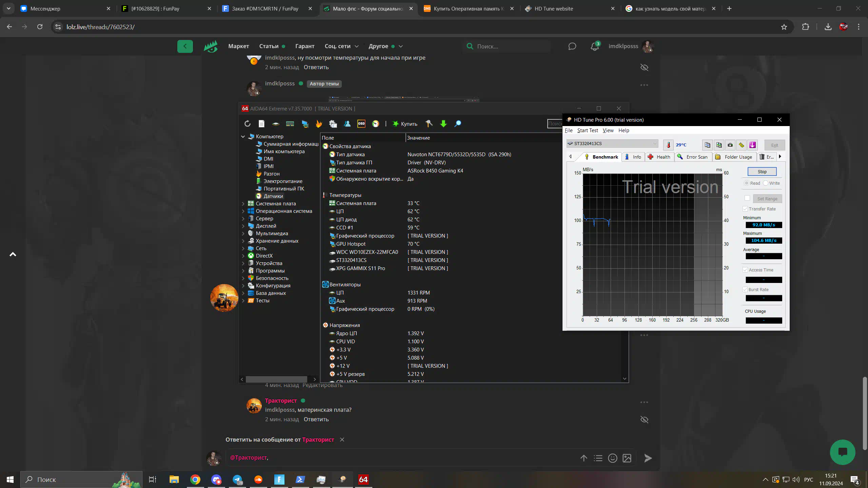868x488 pixels.
Task: Open the Соц. сети dropdown in forum nav
Action: point(341,46)
